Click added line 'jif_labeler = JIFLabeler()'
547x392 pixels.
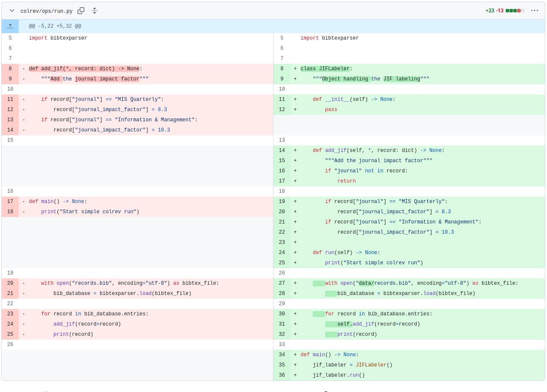click(352, 365)
